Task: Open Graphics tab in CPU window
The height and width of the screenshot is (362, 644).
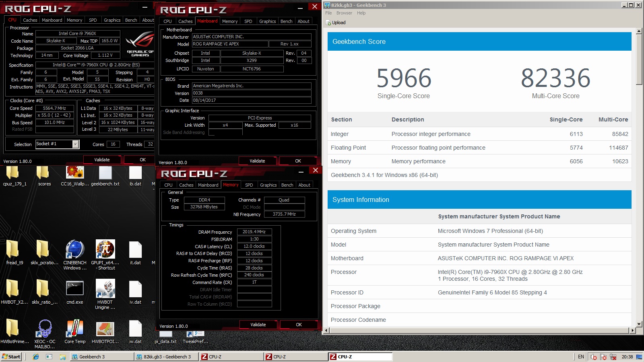Action: [x=112, y=20]
